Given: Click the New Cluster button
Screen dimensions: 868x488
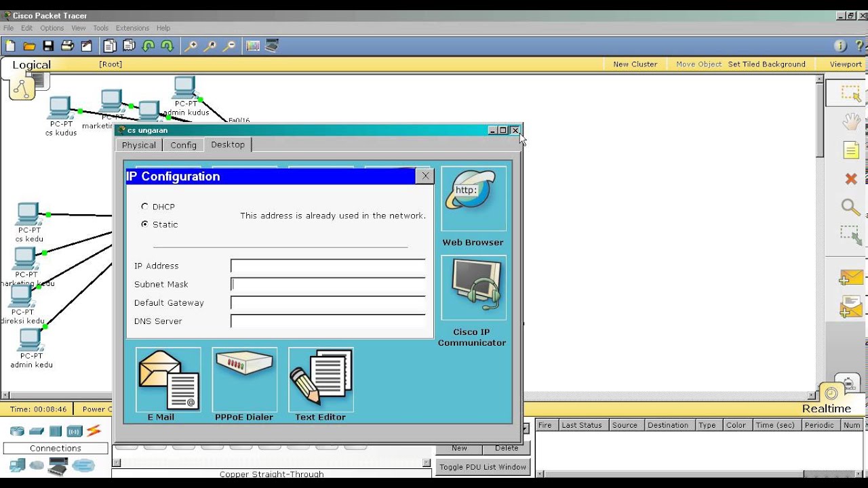Looking at the screenshot, I should (x=635, y=64).
